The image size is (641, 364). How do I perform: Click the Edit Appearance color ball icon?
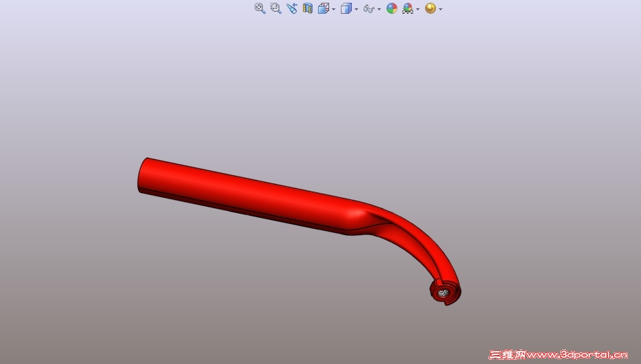[392, 8]
